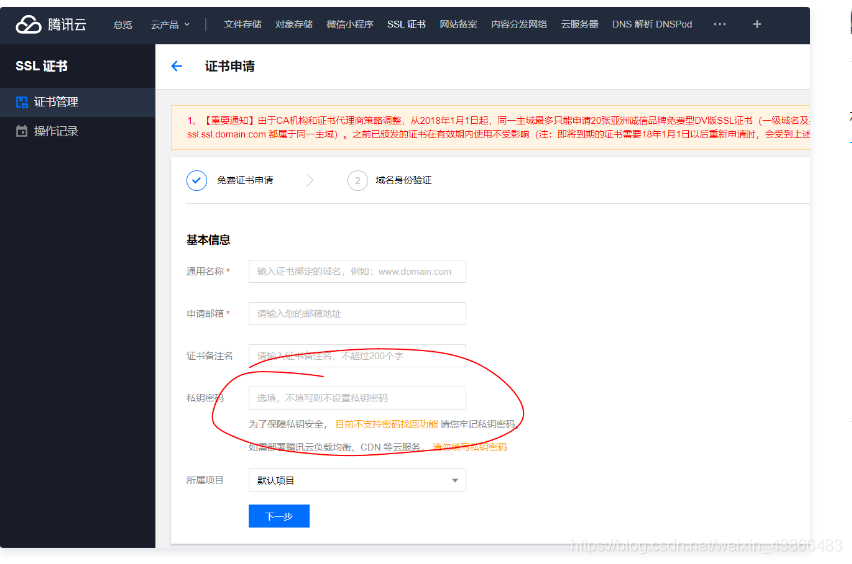852x564 pixels.
Task: Click the SSL 证书 sidebar title
Action: click(41, 66)
